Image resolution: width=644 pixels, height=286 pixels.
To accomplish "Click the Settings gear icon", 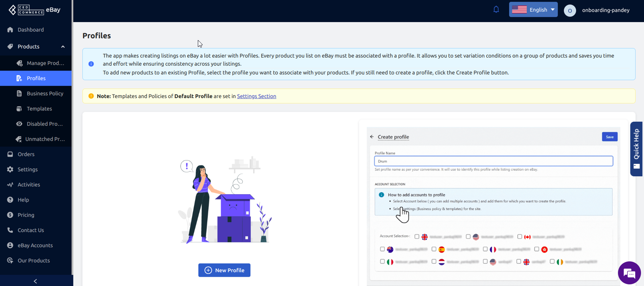I will click(x=10, y=169).
